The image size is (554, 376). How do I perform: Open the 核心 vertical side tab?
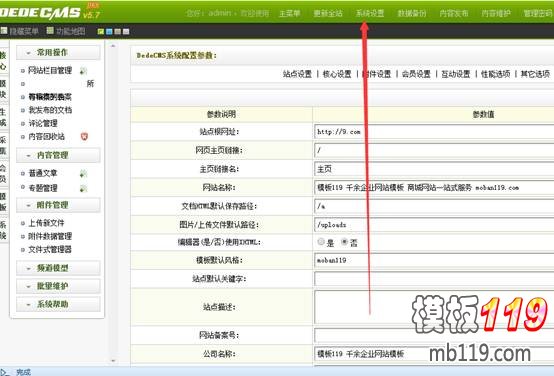(3, 60)
